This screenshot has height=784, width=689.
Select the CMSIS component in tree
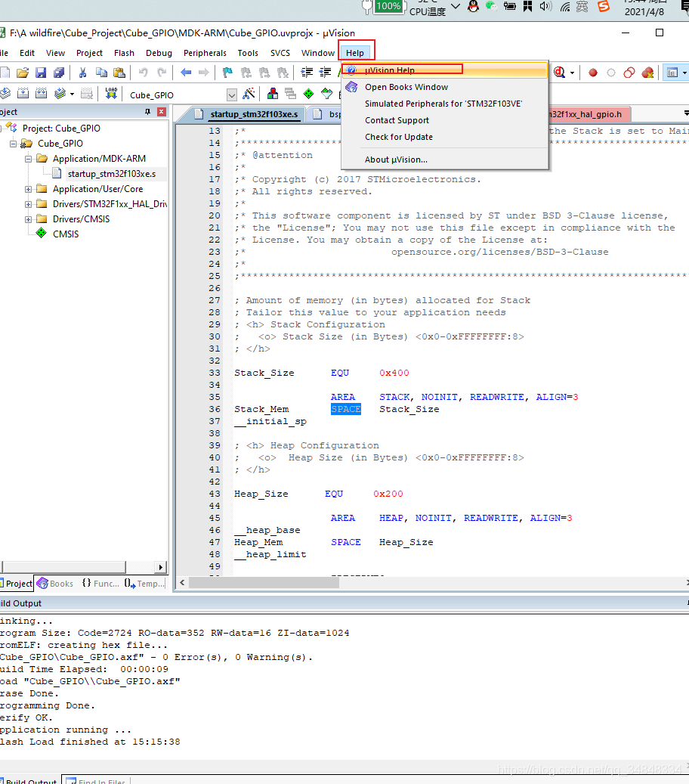(66, 234)
